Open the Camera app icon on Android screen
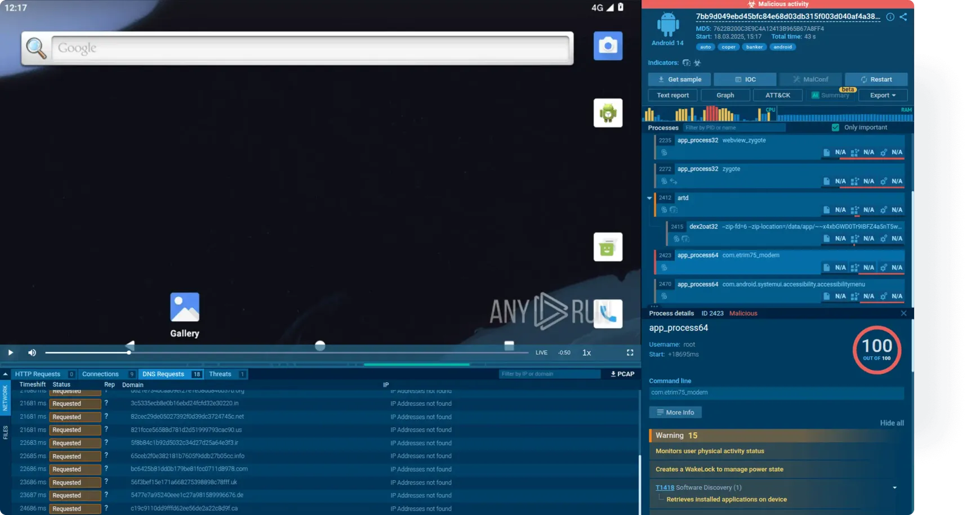This screenshot has width=980, height=515. pos(608,46)
